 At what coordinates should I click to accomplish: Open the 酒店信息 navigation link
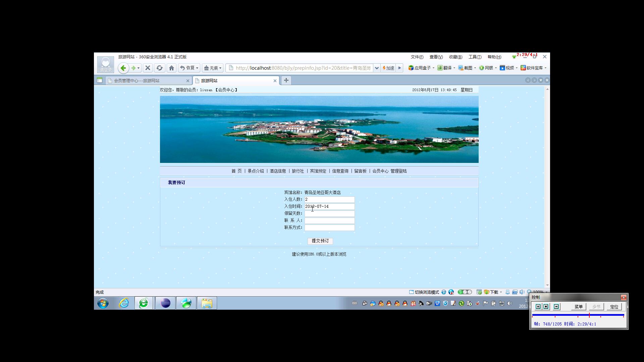tap(278, 171)
